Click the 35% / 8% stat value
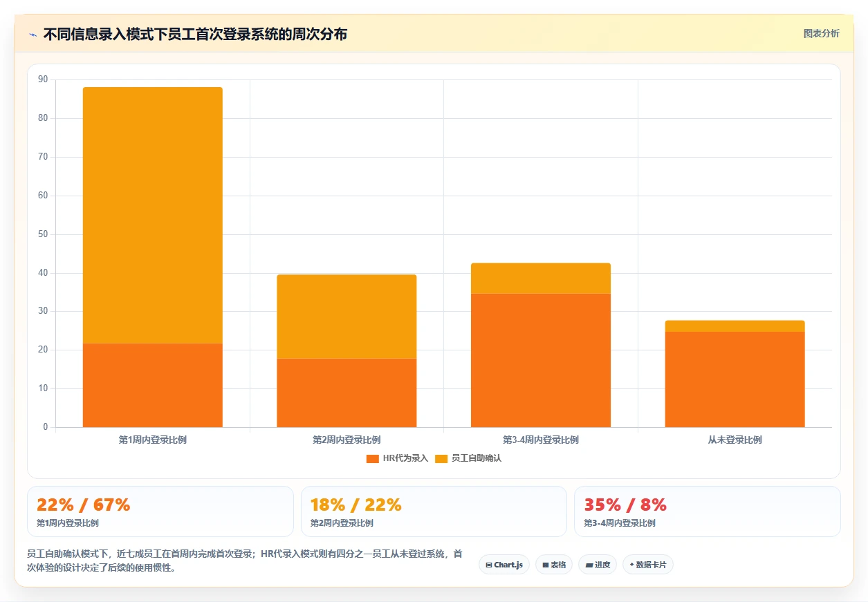Viewport: 868px width, 602px height. click(x=625, y=505)
